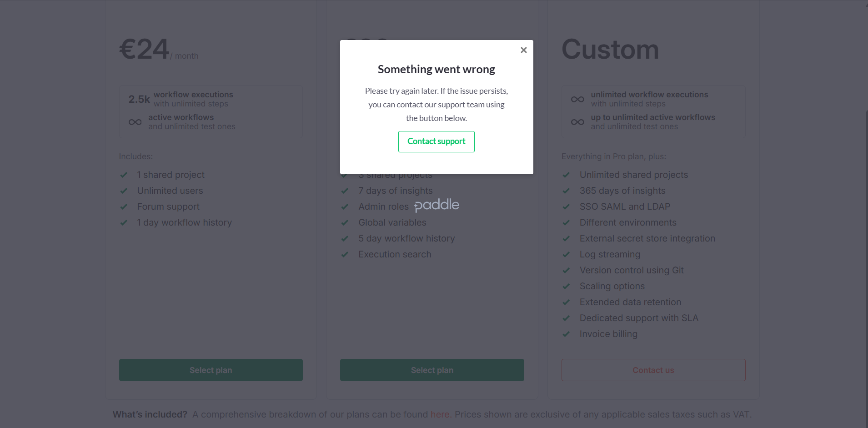This screenshot has height=428, width=868.
Task: Close the Something went wrong dialog
Action: (523, 50)
